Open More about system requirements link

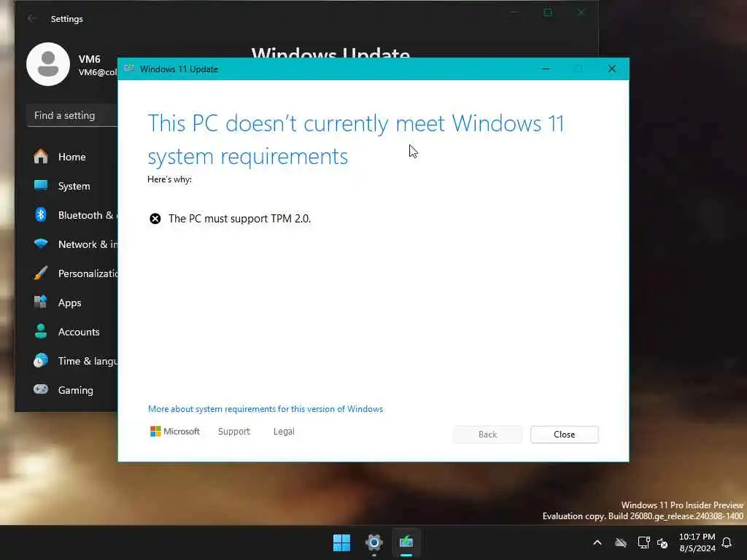(266, 409)
